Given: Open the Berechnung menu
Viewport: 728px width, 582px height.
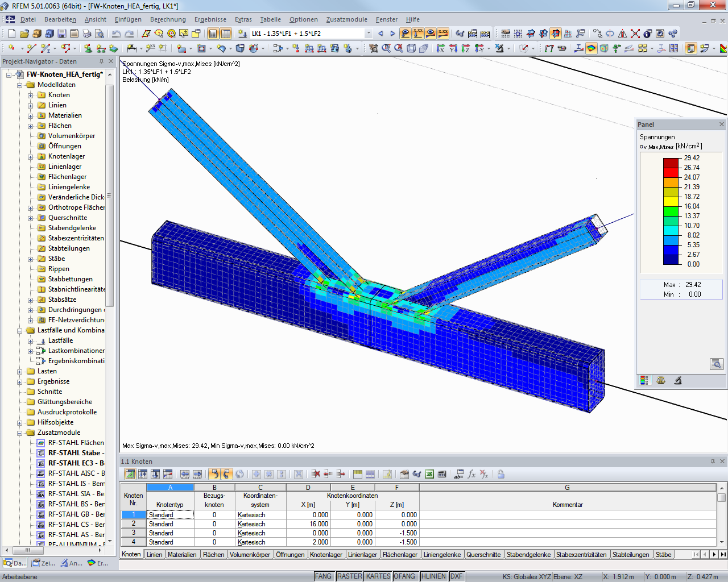Looking at the screenshot, I should tap(168, 19).
